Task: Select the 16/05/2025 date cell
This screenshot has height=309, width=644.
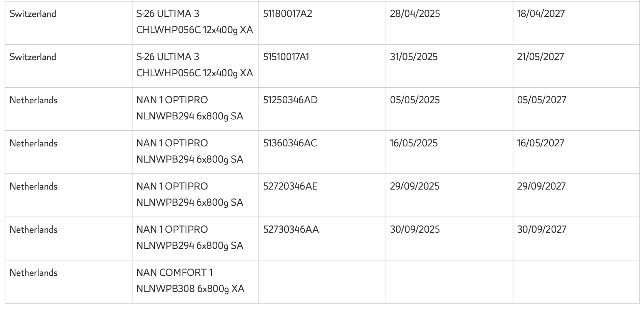Action: [x=414, y=143]
